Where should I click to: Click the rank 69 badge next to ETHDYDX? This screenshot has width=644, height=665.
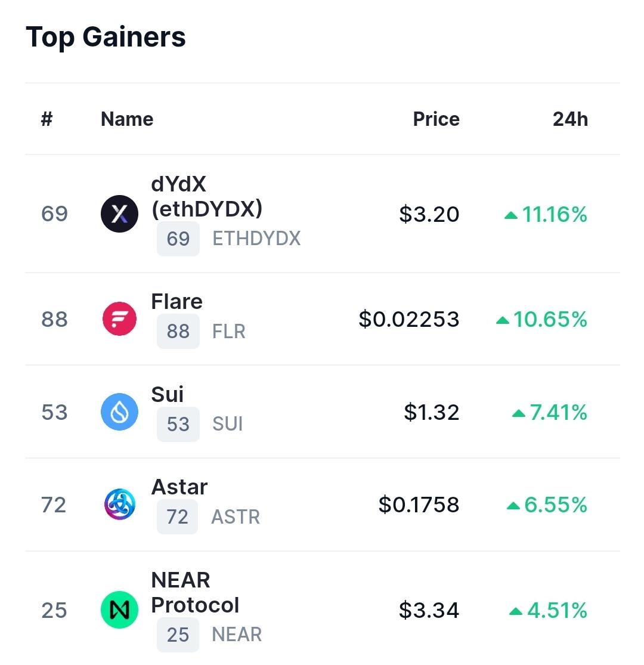point(178,239)
